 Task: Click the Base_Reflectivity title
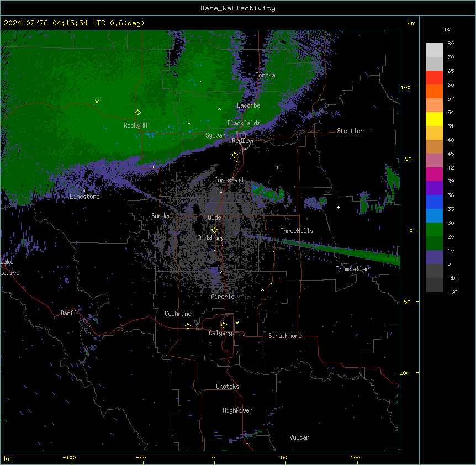tap(238, 8)
